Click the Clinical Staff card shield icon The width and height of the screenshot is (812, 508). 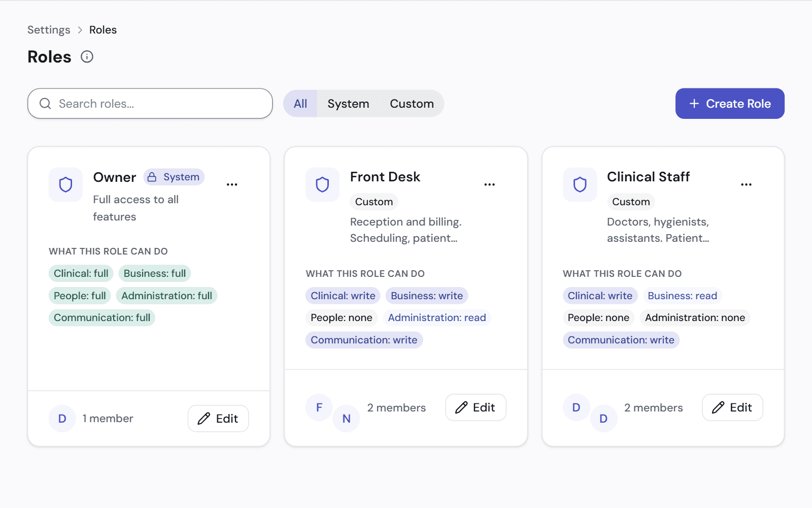pyautogui.click(x=580, y=184)
